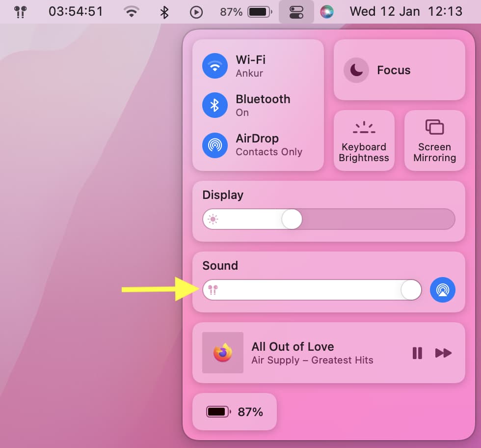481x448 pixels.
Task: Open the Bluetooth menu bar icon
Action: pos(164,12)
